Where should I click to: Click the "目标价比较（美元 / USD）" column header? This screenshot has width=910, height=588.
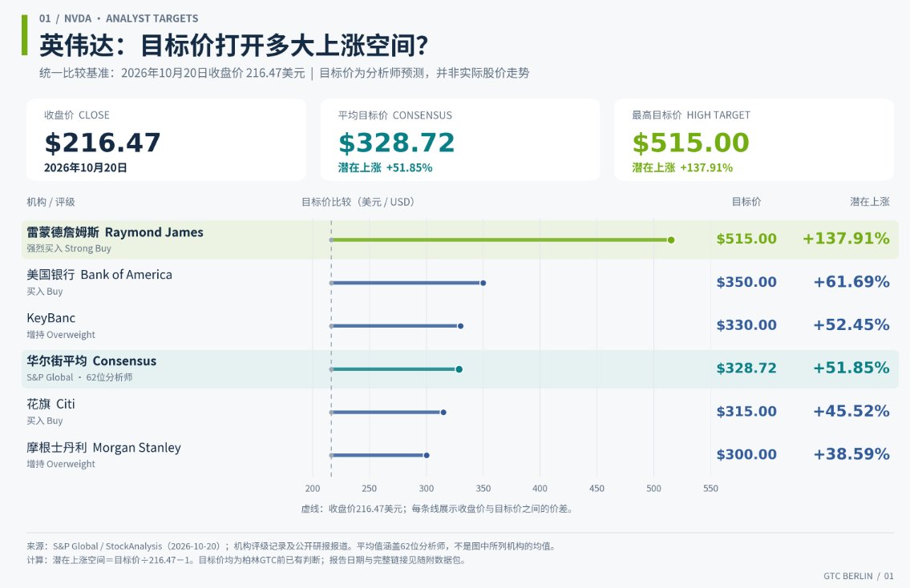tap(358, 202)
